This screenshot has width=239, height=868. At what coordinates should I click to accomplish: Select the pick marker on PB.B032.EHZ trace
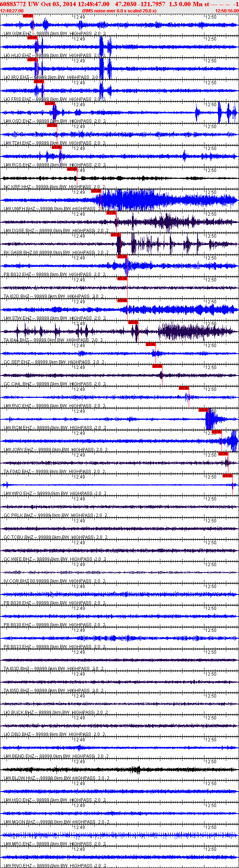(122, 257)
